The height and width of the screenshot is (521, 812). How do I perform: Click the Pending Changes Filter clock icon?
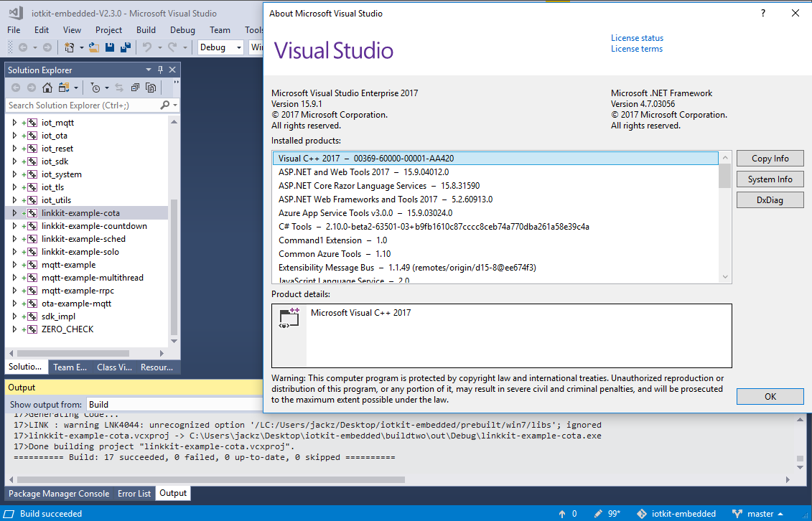coord(95,88)
